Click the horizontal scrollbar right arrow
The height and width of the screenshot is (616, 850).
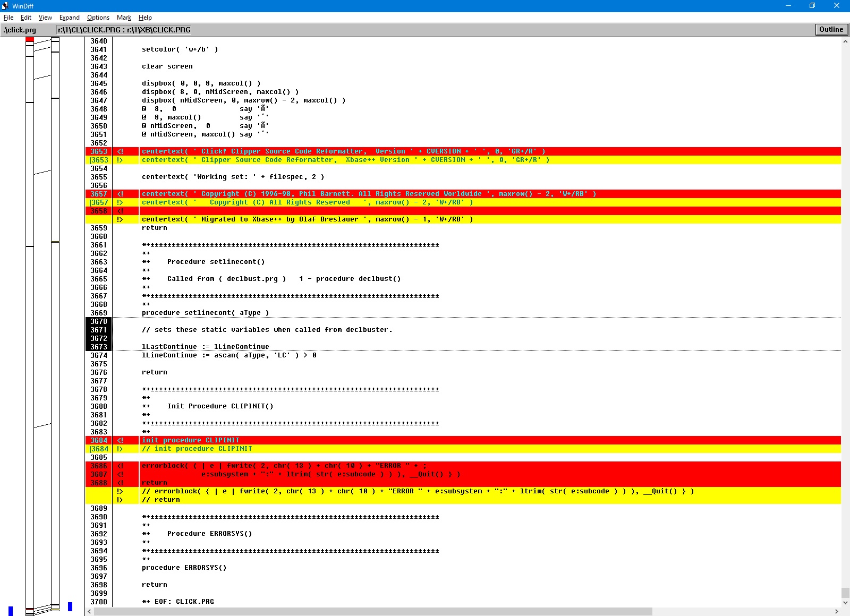837,612
